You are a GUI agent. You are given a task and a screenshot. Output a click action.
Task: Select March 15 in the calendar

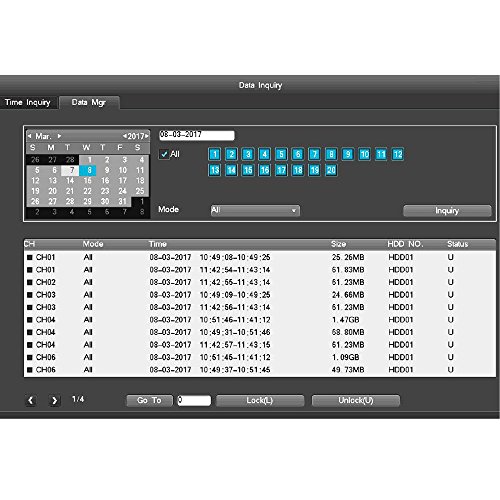[x=87, y=181]
